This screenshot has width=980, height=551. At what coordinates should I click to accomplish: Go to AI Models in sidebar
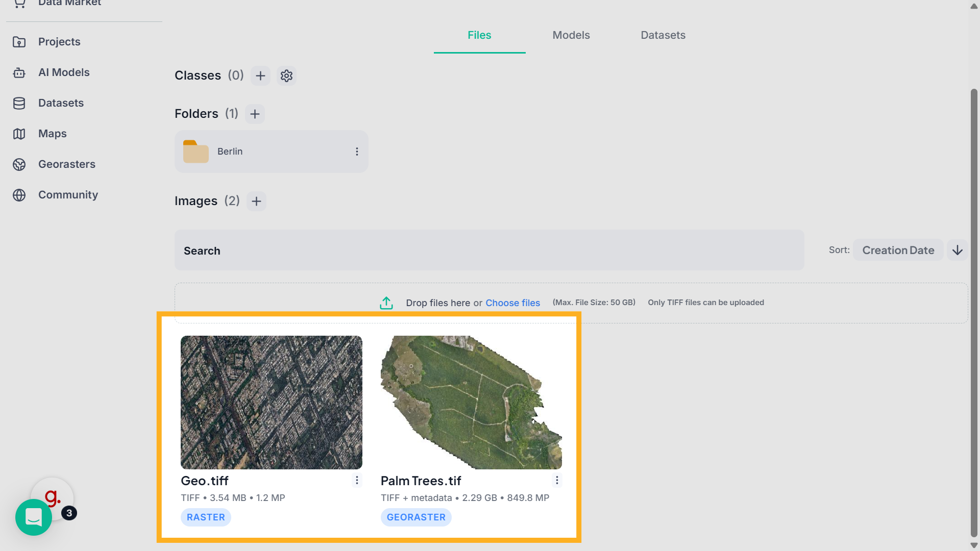[64, 72]
